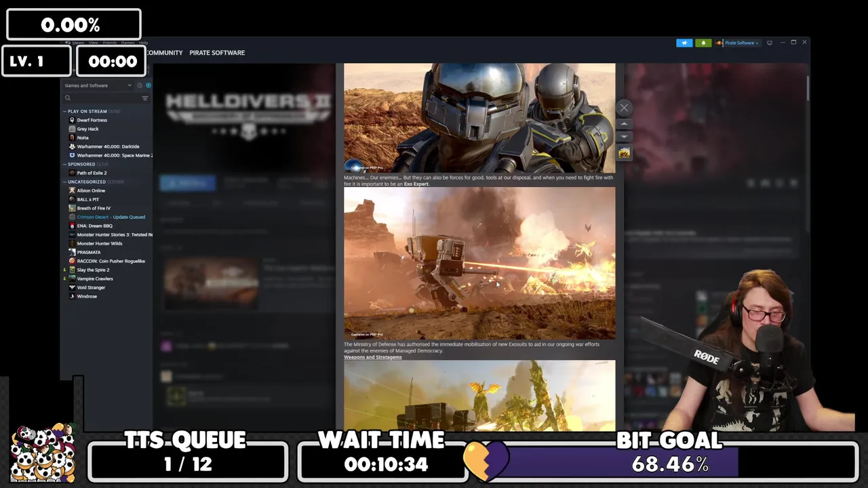Open the COMMUNITY tab
The height and width of the screenshot is (488, 868).
coord(164,53)
